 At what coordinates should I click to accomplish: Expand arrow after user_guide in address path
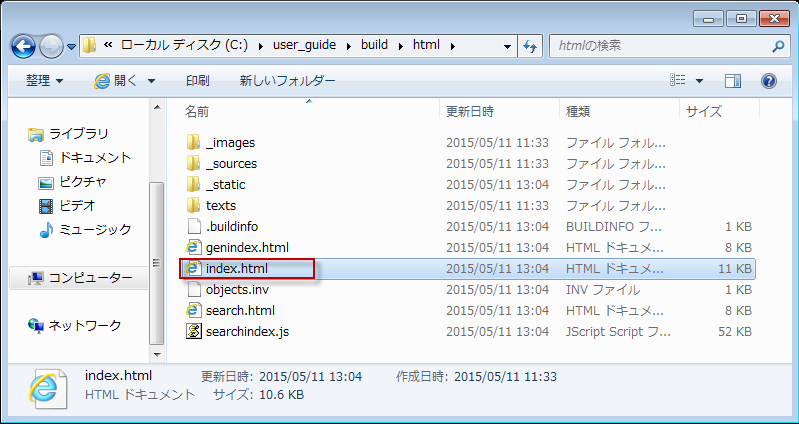click(x=349, y=46)
